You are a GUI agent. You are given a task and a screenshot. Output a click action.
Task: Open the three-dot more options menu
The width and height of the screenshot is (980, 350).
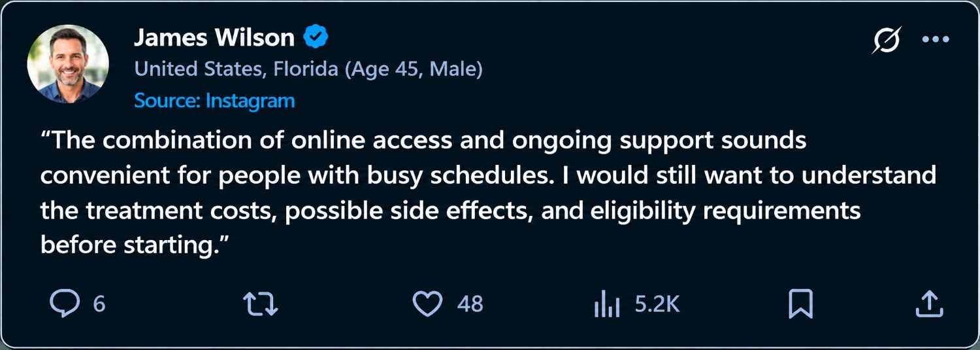point(935,39)
